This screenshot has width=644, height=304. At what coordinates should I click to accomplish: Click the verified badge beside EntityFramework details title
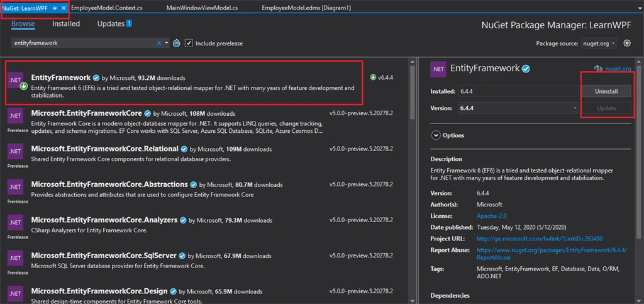point(526,69)
